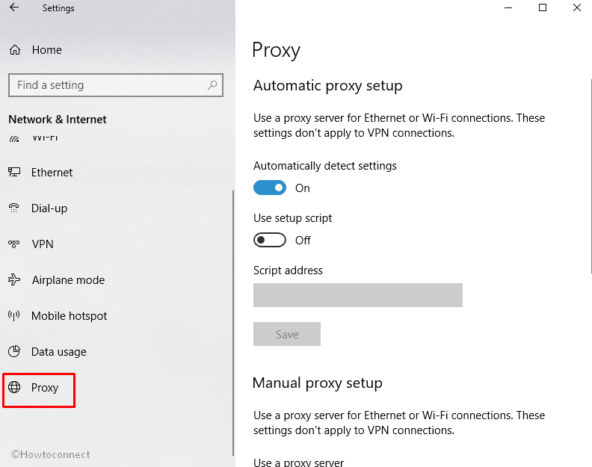This screenshot has width=592, height=467.
Task: Open Home via the house icon
Action: (15, 50)
